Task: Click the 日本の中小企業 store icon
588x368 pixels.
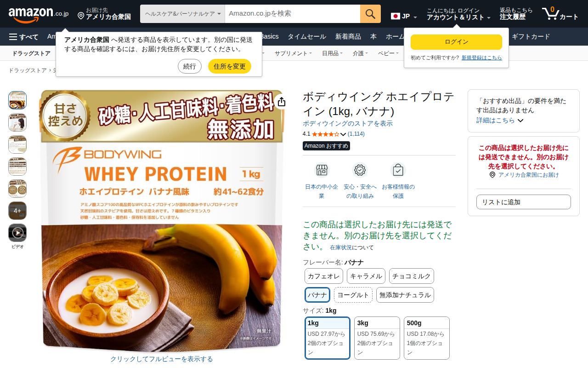Action: 322,170
